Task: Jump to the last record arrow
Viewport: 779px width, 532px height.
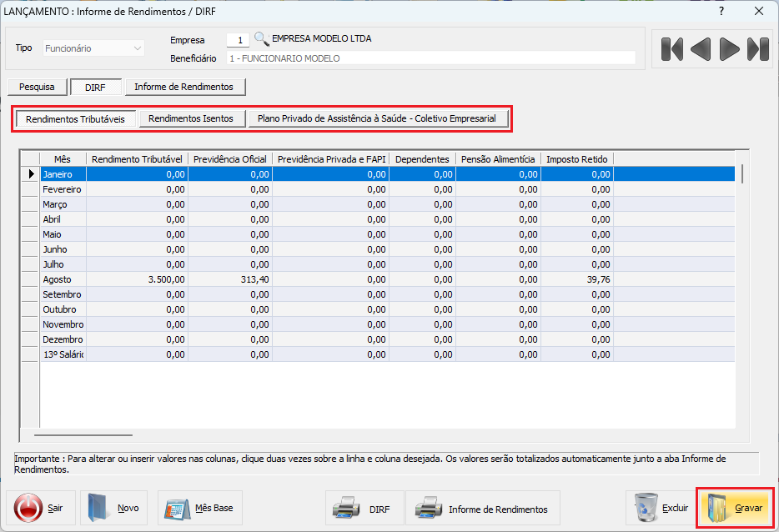Action: (x=758, y=49)
